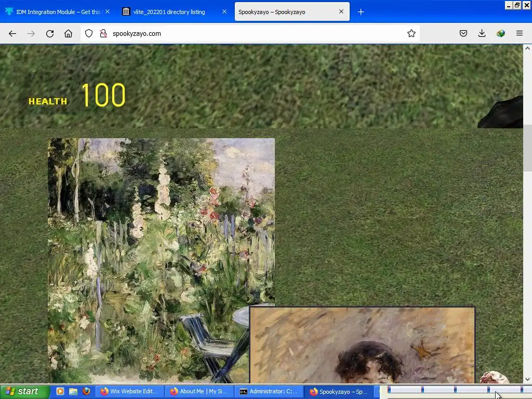Image resolution: width=532 pixels, height=399 pixels.
Task: Open the Firefox application menu
Action: click(x=519, y=33)
